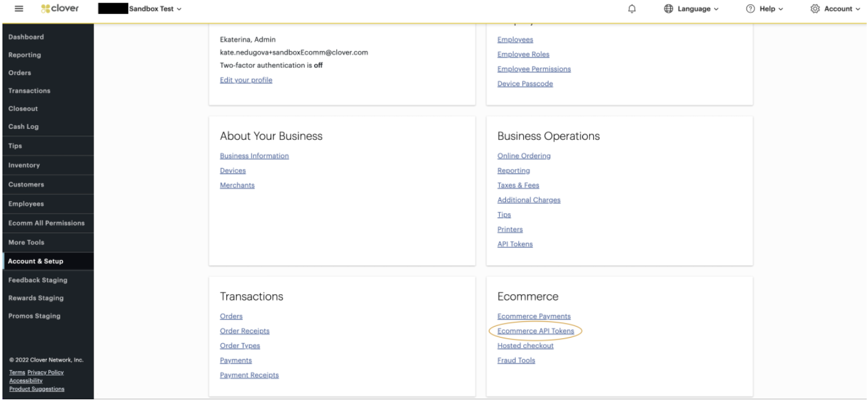Viewport: 868px width, 403px height.
Task: Open the Employee Roles link
Action: click(523, 54)
